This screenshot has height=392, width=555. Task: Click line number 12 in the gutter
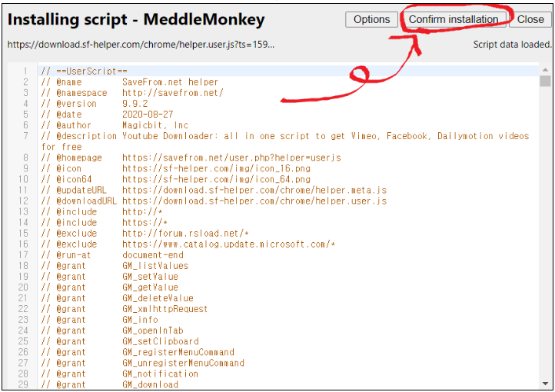(x=23, y=201)
